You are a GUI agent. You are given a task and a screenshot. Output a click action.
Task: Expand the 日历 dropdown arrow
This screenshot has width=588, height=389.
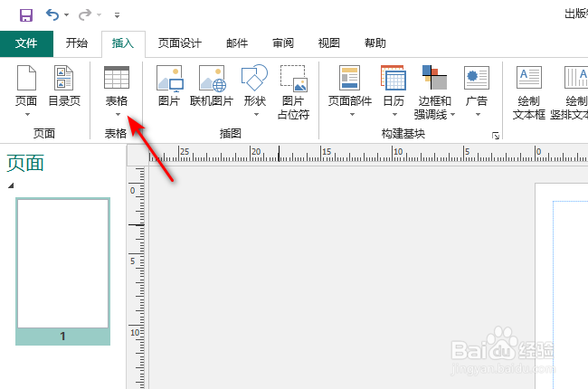(x=394, y=114)
